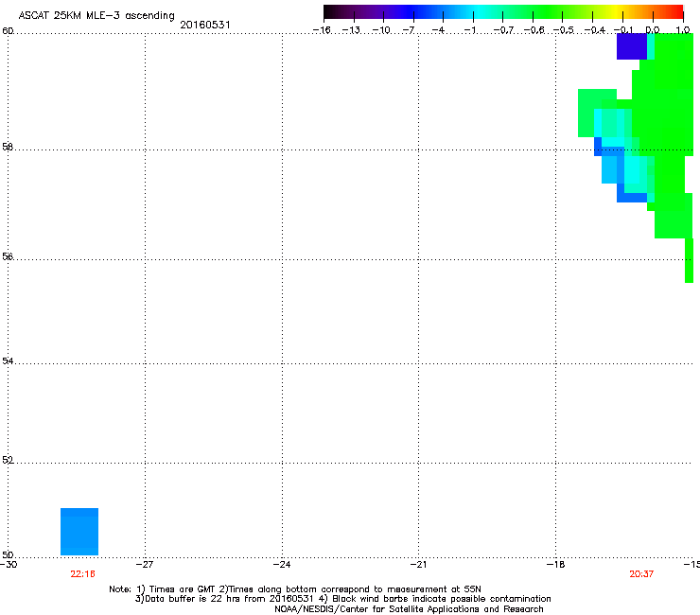Click the color bar label -7
The image size is (700, 615).
(x=409, y=30)
